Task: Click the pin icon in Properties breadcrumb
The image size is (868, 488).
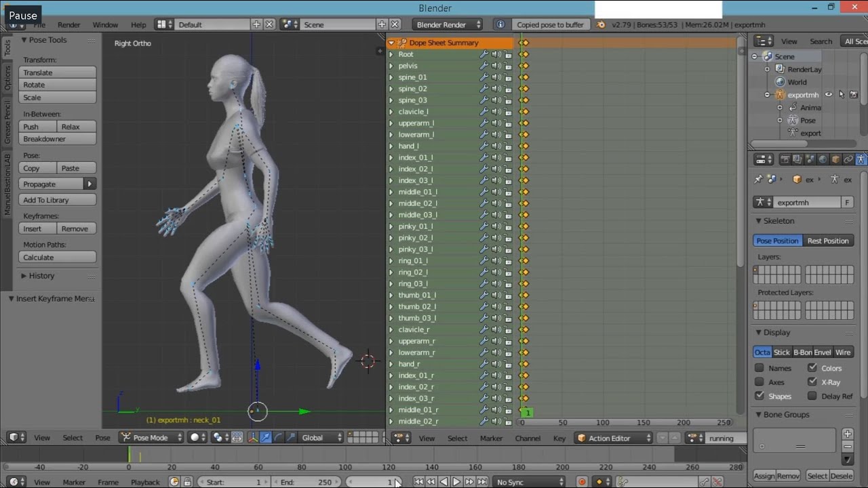Action: (759, 180)
